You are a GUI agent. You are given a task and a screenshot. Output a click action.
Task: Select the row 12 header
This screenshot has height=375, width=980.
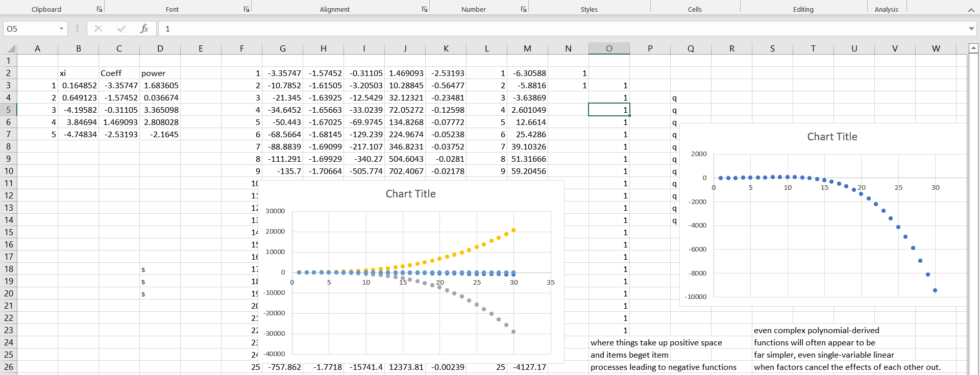pyautogui.click(x=8, y=195)
